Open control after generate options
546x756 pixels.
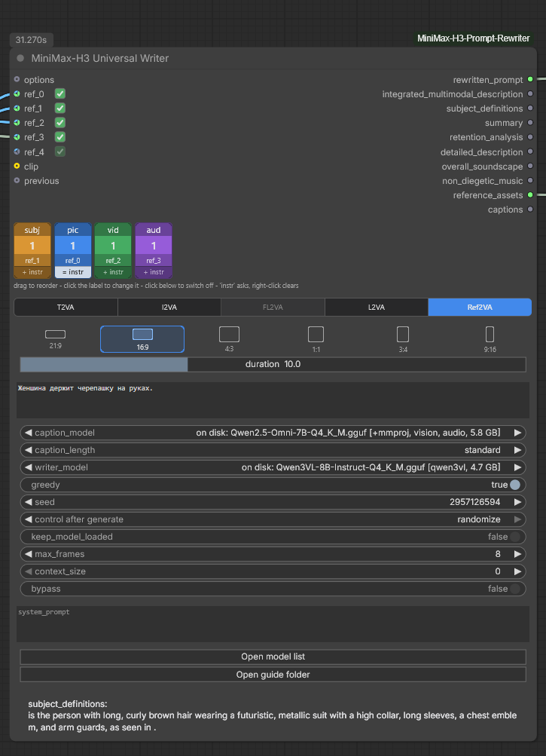tap(273, 519)
